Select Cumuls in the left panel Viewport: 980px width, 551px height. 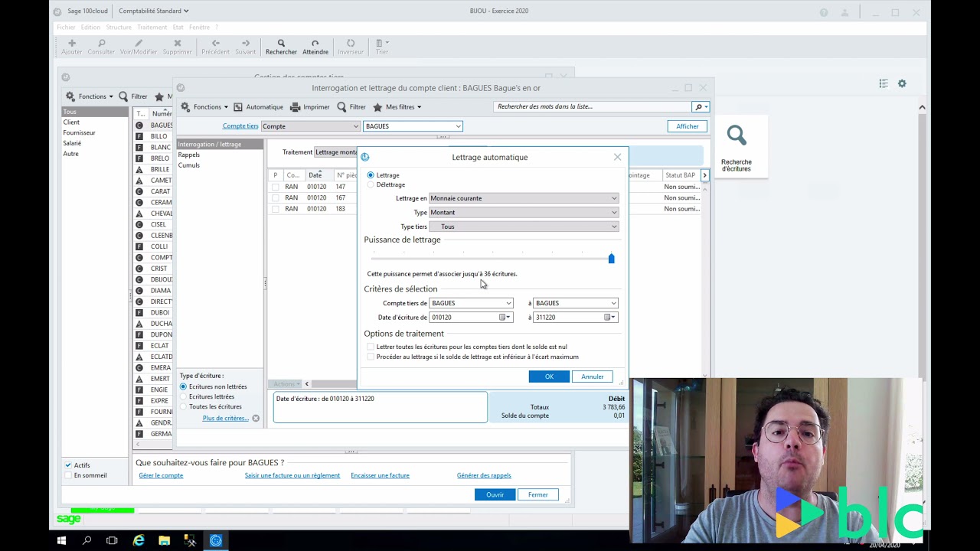click(188, 165)
